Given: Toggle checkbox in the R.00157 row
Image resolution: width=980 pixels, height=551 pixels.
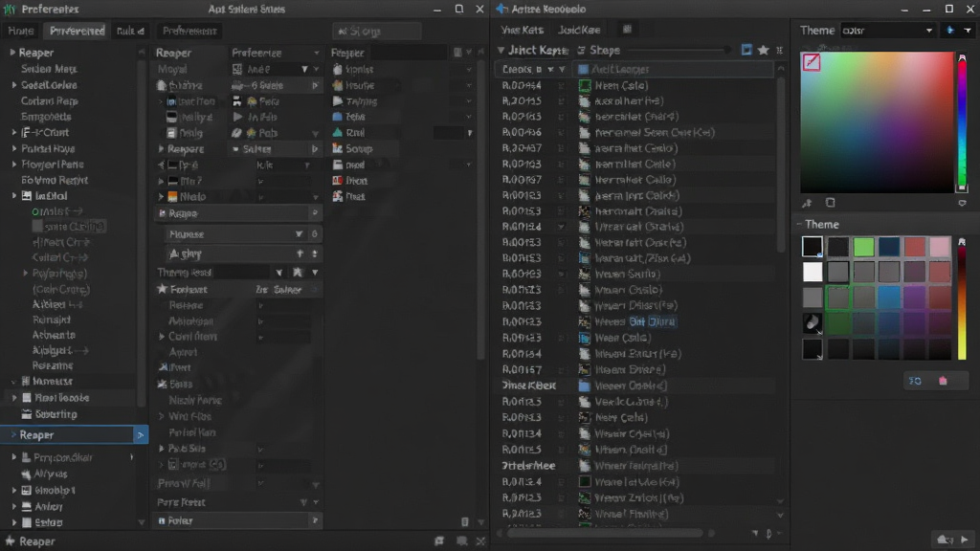Looking at the screenshot, I should click(561, 370).
